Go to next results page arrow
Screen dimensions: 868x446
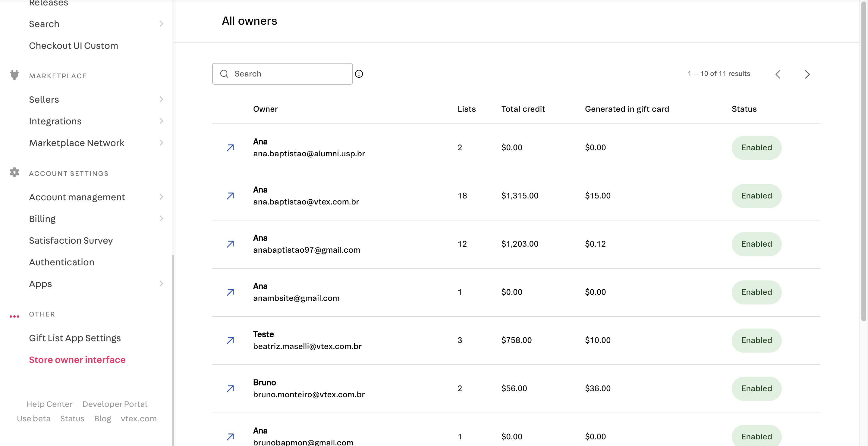[x=807, y=74]
